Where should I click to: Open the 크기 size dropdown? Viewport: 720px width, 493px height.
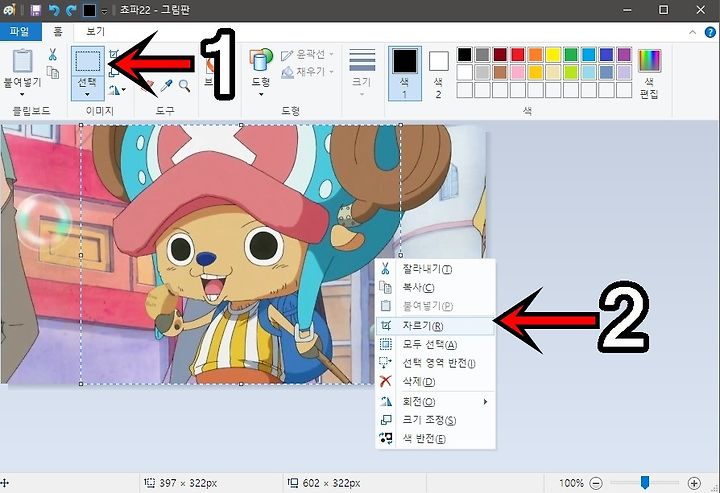click(362, 95)
